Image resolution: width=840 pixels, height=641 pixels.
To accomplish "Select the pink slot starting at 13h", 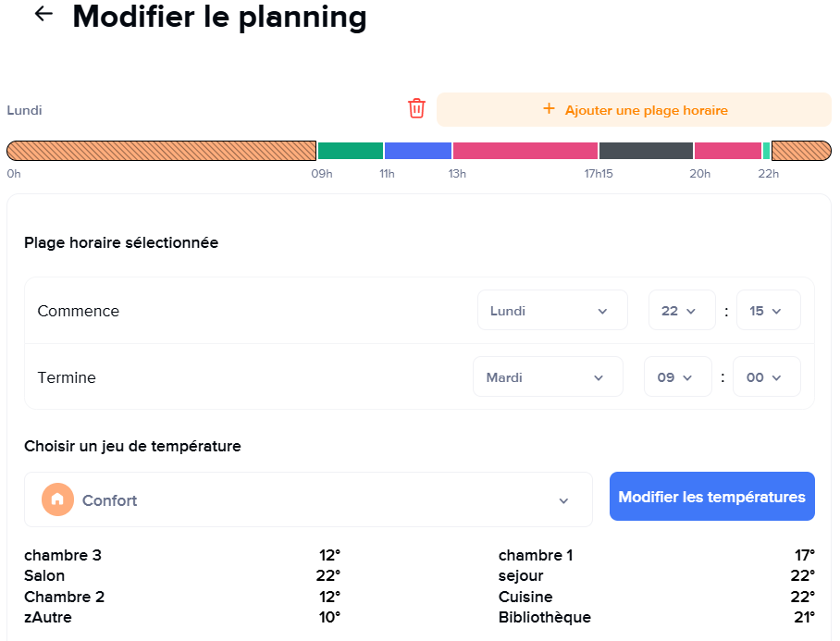I will coord(525,151).
